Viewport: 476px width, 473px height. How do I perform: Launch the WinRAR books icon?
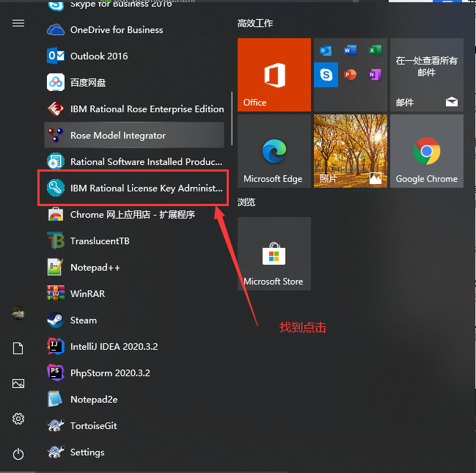pos(56,293)
